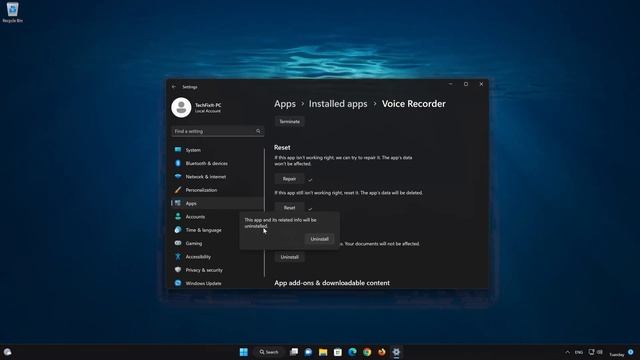Open Network & internet settings
The width and height of the screenshot is (640, 360).
click(218, 177)
